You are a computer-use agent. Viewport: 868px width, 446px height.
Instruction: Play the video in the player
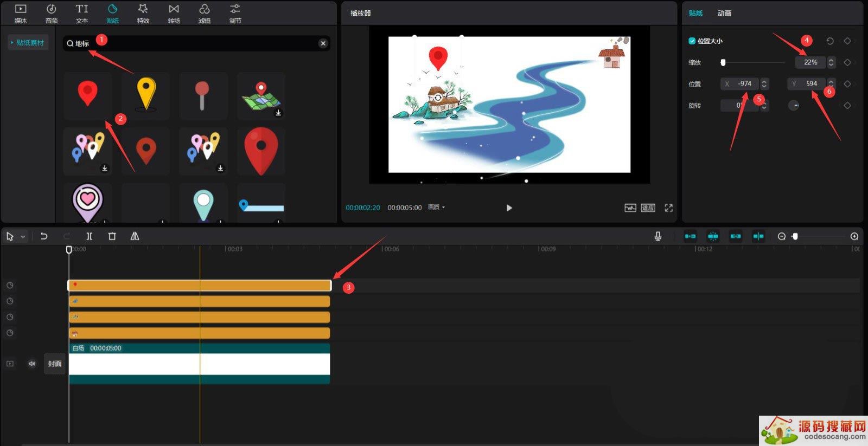509,208
